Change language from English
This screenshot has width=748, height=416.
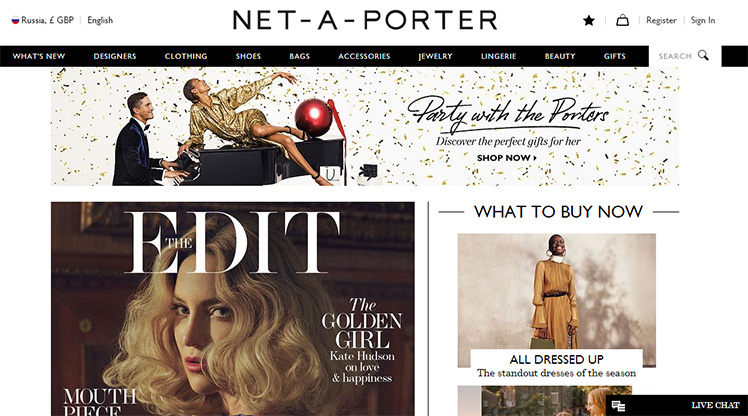[x=100, y=20]
